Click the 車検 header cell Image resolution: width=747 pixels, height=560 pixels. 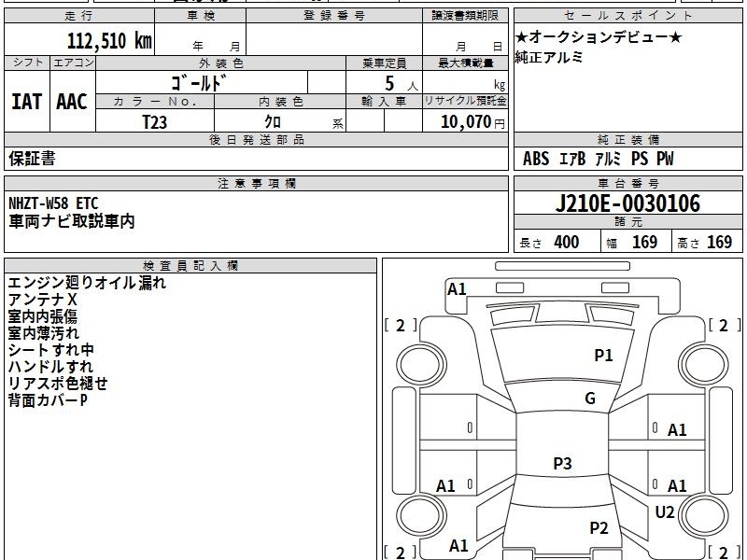(201, 16)
